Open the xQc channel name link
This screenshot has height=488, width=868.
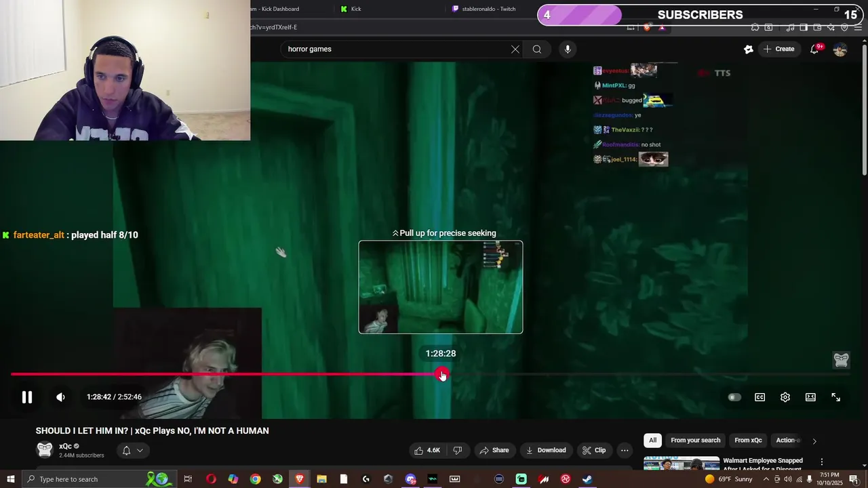click(x=65, y=446)
